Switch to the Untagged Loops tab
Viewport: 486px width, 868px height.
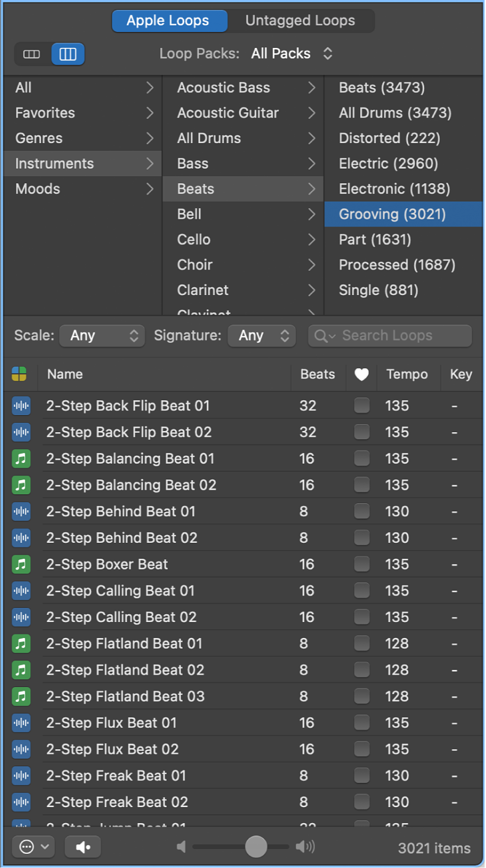[300, 21]
